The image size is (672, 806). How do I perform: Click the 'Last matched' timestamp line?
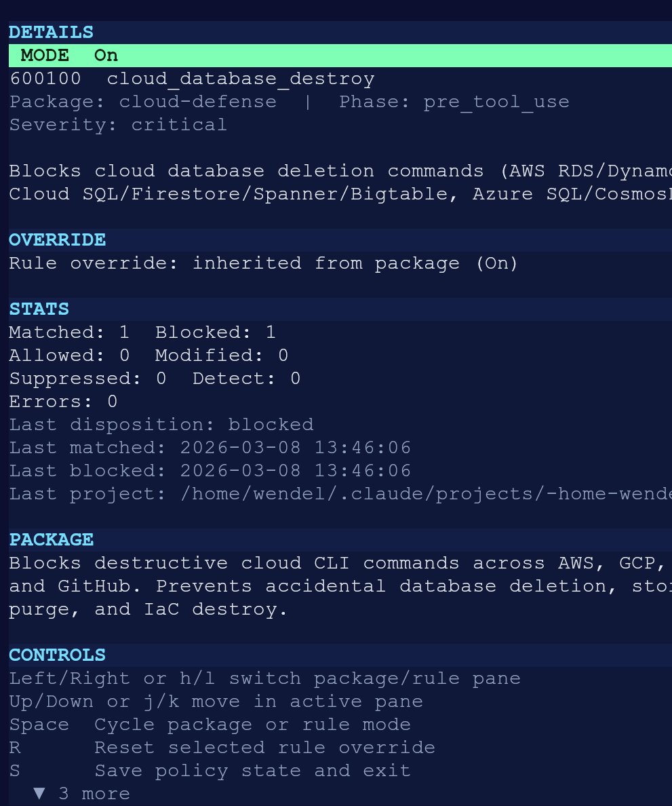(x=210, y=448)
